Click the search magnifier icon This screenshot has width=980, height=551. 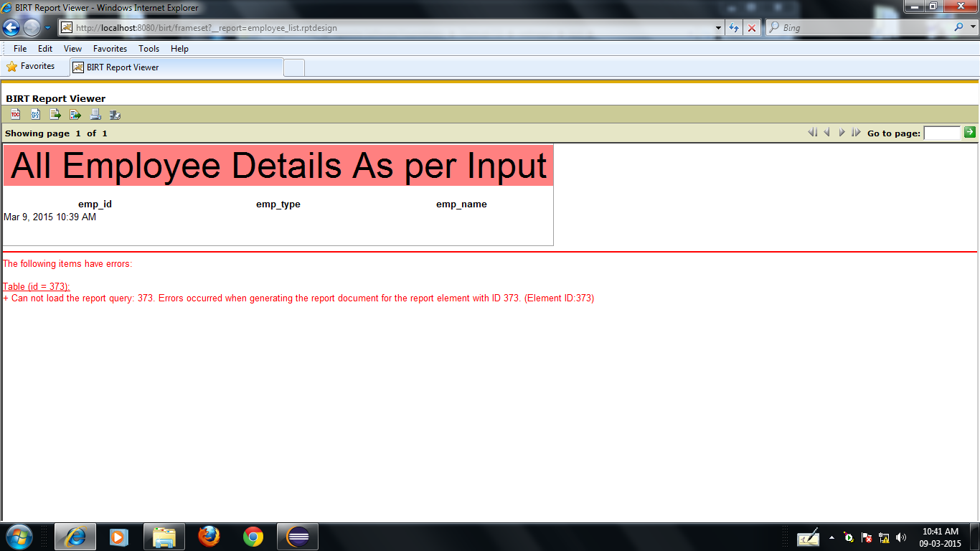click(x=959, y=27)
